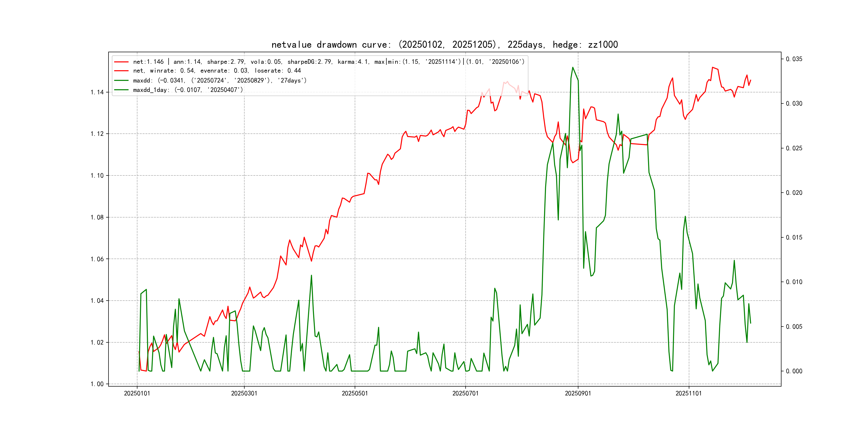Click the winrate legend entry text
This screenshot has width=868, height=434.
(217, 71)
